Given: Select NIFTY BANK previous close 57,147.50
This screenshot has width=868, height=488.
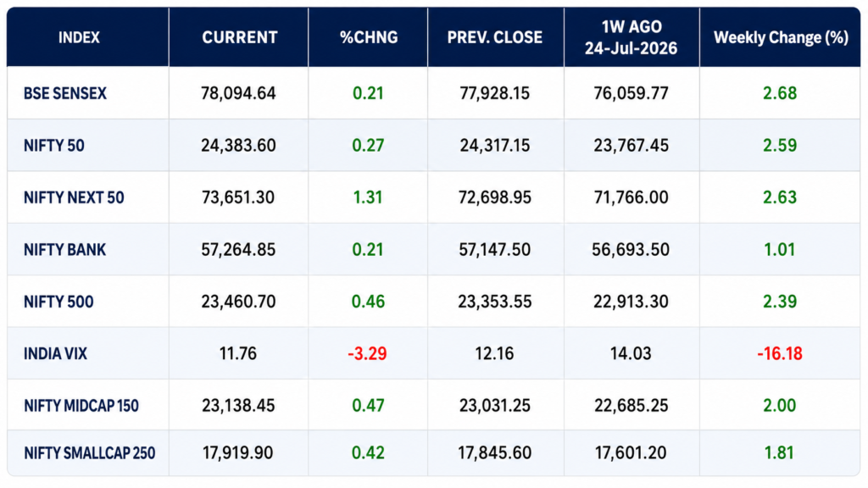Looking at the screenshot, I should [494, 250].
